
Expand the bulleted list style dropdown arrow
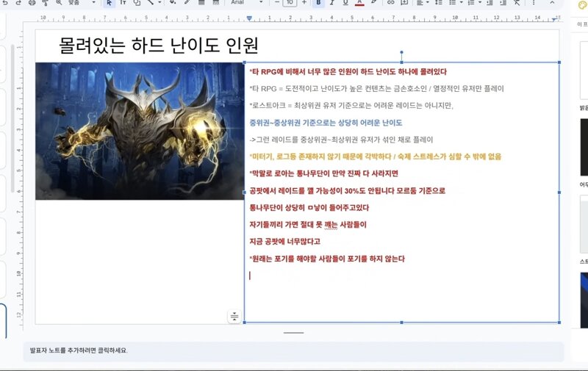(x=462, y=3)
